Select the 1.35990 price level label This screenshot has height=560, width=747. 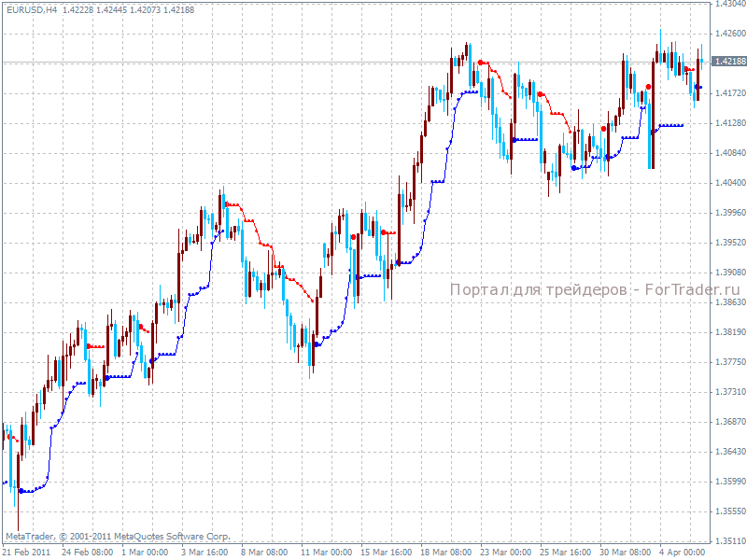coord(730,482)
